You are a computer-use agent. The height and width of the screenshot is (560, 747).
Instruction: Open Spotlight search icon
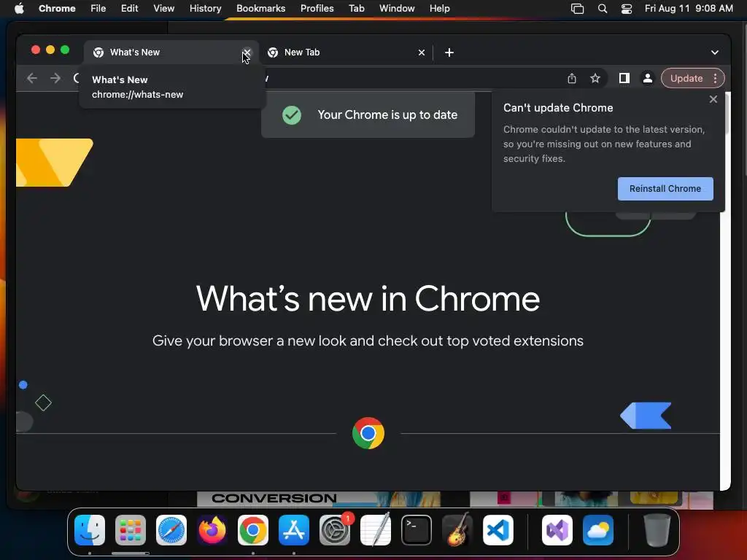pyautogui.click(x=602, y=9)
